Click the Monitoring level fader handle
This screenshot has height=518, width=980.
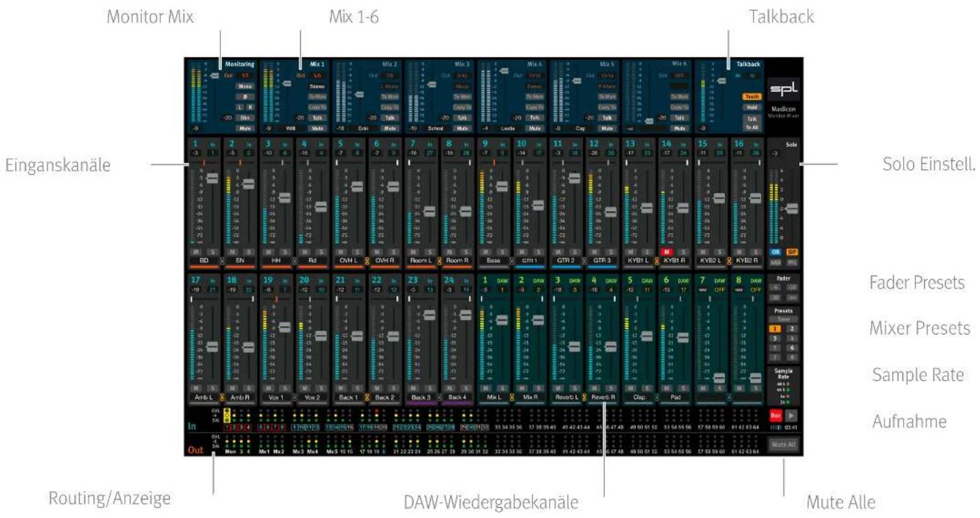click(216, 76)
